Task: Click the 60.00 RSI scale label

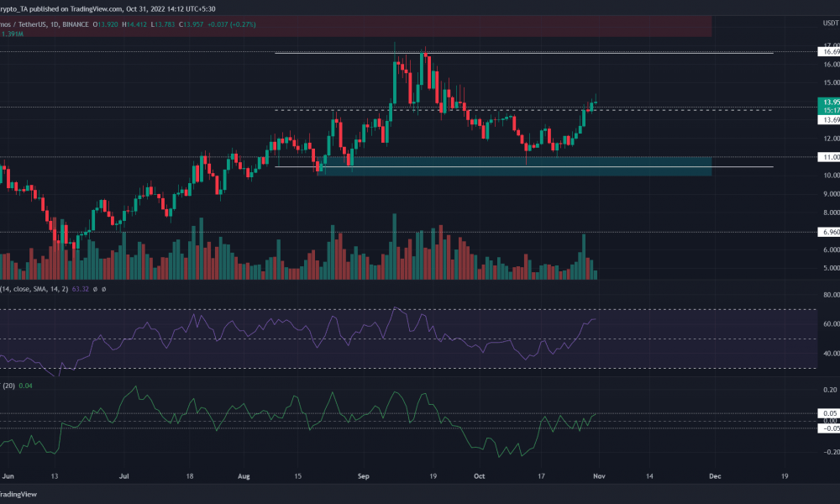Action: [x=832, y=323]
